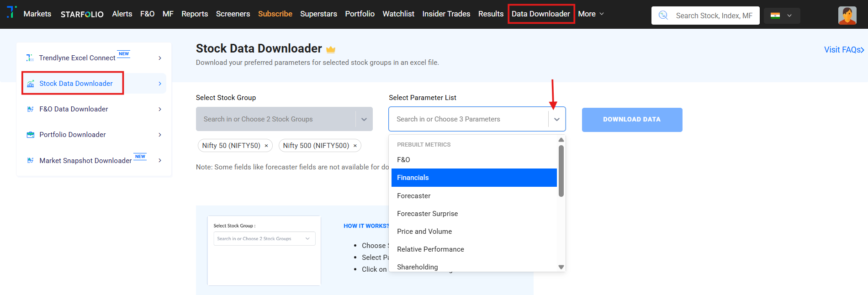Open Results page
This screenshot has height=295, width=868.
tap(491, 14)
